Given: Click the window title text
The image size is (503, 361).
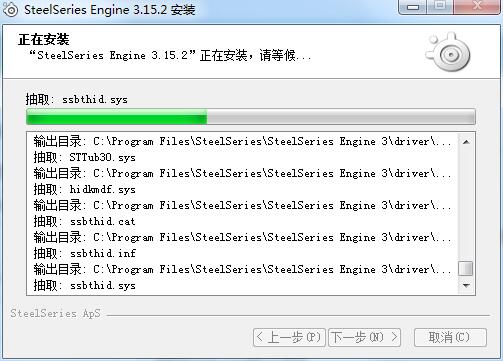Looking at the screenshot, I should coord(110,9).
